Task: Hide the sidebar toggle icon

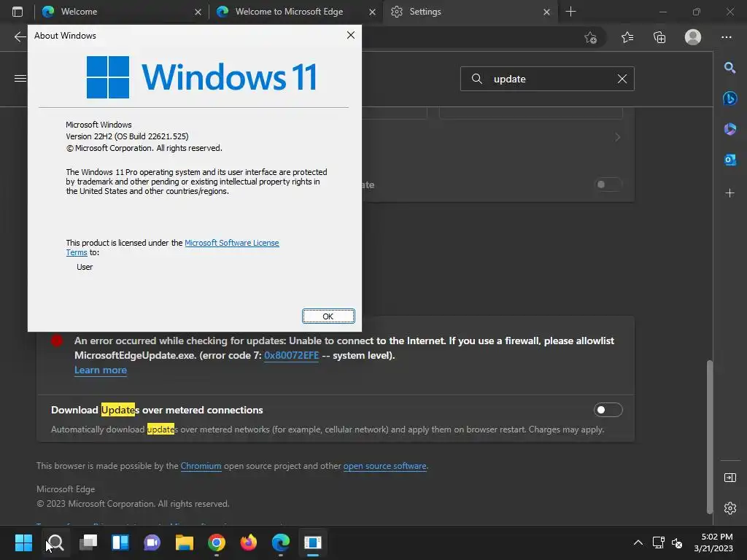Action: click(x=729, y=478)
